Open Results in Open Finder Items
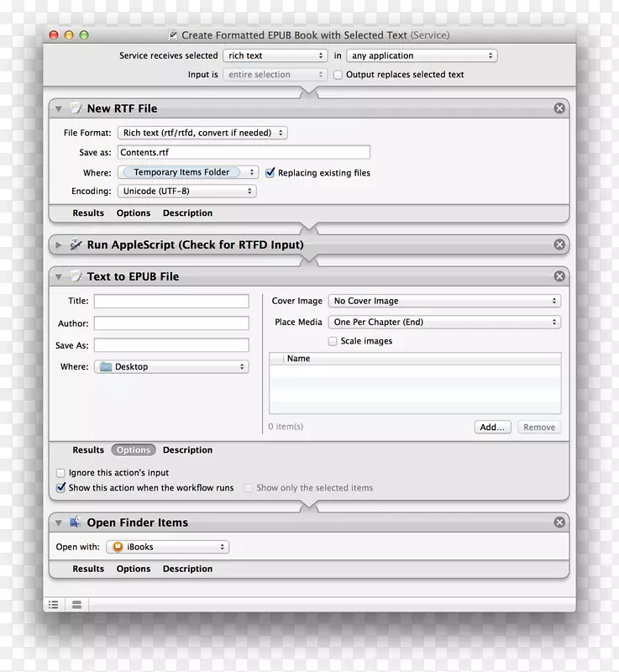The height and width of the screenshot is (672, 619). point(88,569)
